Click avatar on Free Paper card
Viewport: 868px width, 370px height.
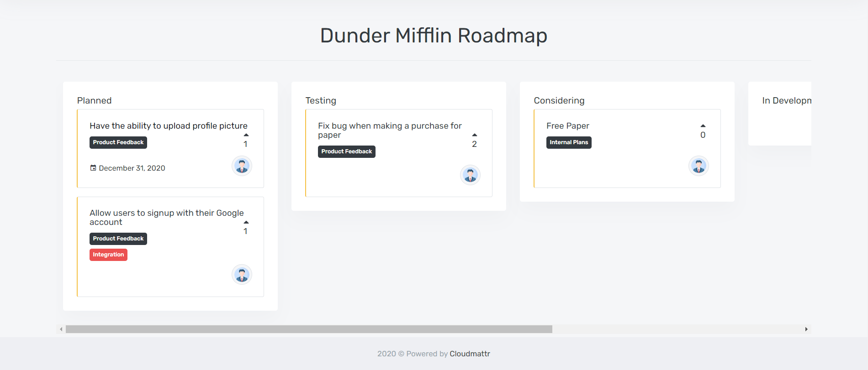click(699, 166)
